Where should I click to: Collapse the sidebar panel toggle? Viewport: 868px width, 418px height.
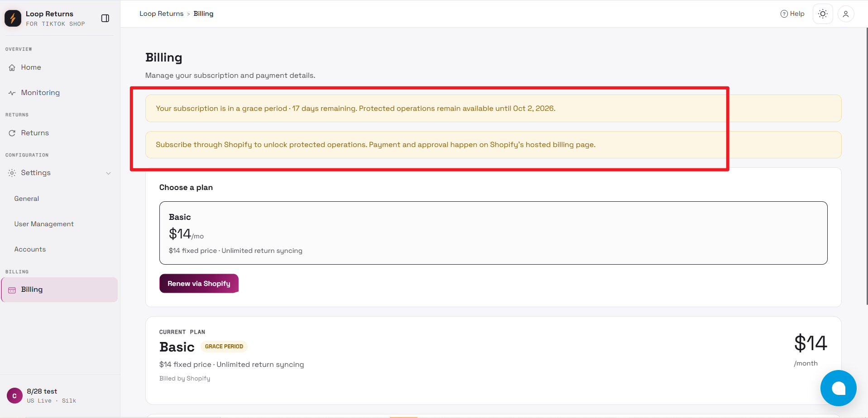click(105, 18)
